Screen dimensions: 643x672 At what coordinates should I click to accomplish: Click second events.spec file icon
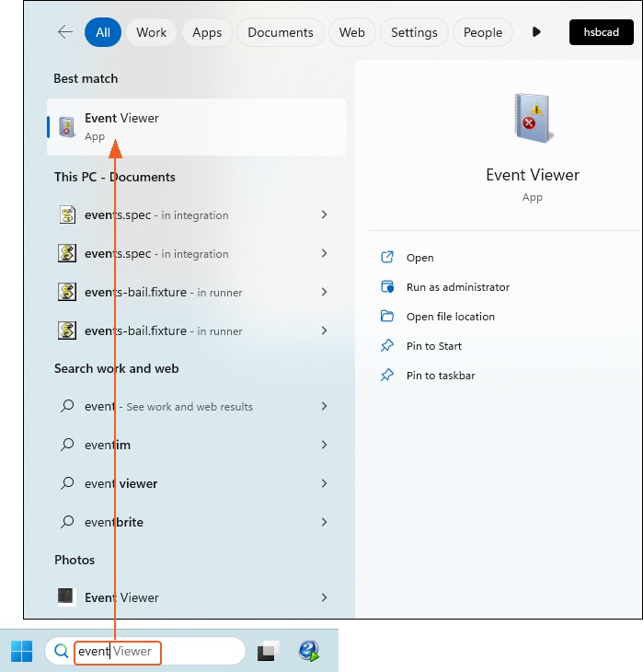[67, 253]
